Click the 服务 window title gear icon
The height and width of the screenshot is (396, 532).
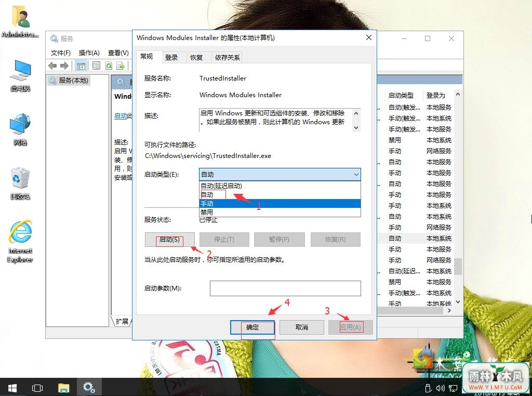click(x=54, y=38)
